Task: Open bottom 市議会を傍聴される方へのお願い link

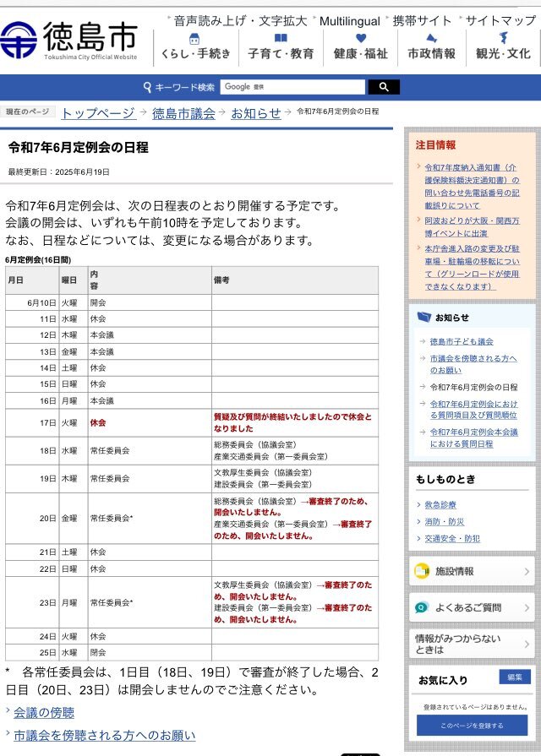Action: tap(104, 735)
